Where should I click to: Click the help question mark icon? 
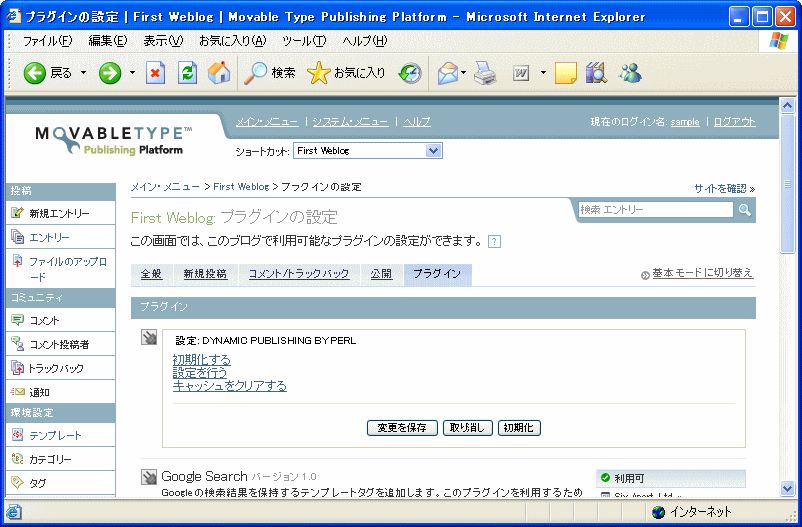point(494,241)
